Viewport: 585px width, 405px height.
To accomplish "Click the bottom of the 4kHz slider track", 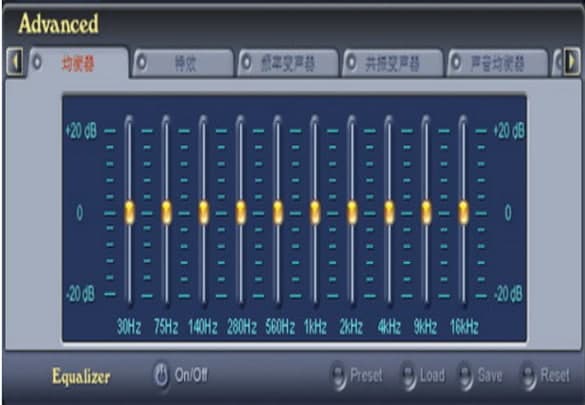I will (389, 300).
